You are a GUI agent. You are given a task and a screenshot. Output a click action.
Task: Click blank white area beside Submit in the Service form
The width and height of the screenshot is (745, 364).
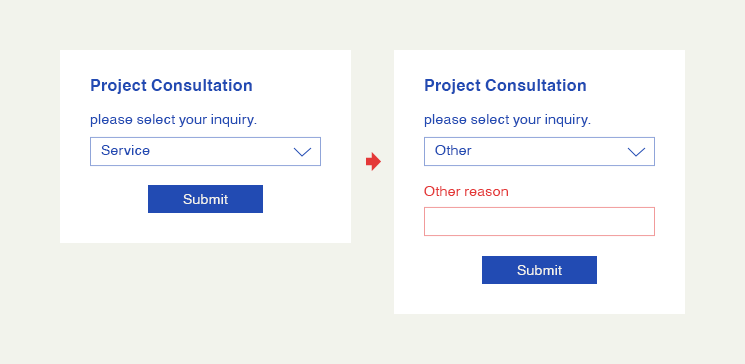tap(304, 200)
